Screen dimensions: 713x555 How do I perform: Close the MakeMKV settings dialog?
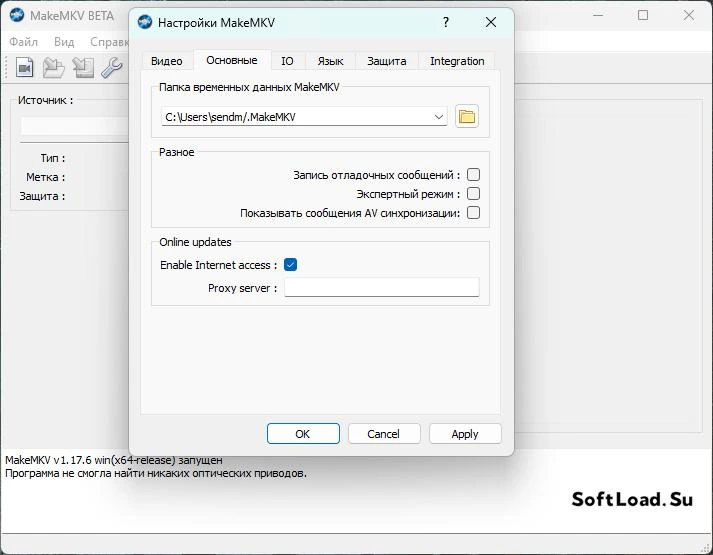[491, 22]
